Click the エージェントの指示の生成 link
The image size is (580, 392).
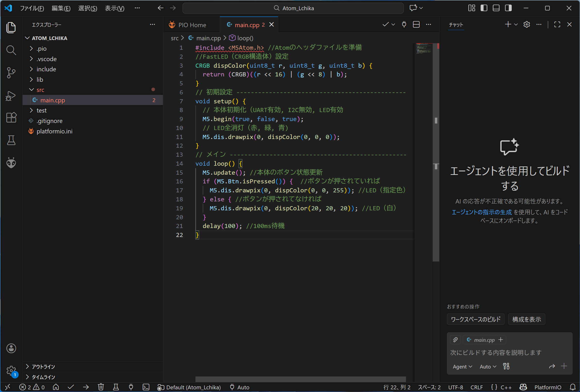(481, 212)
